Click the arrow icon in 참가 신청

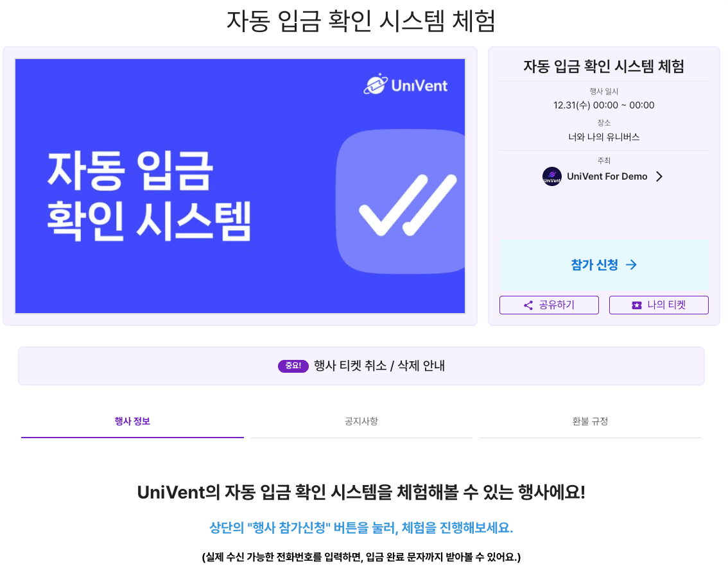point(631,265)
